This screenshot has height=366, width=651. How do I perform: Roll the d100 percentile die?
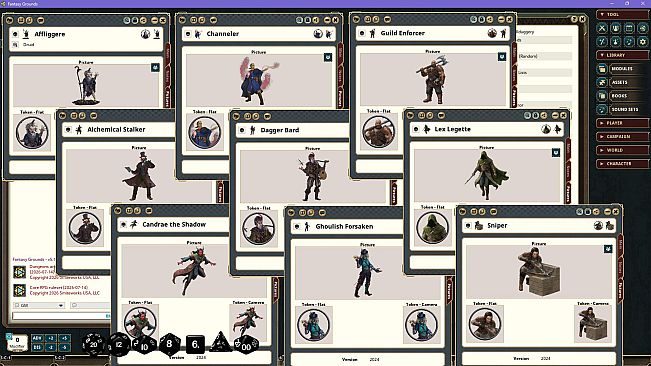tap(246, 344)
